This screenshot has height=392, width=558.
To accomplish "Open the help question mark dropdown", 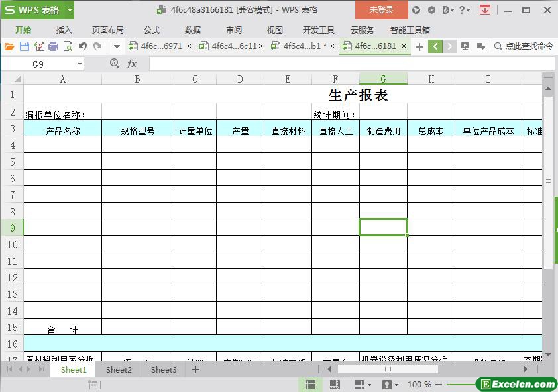I will pyautogui.click(x=464, y=10).
